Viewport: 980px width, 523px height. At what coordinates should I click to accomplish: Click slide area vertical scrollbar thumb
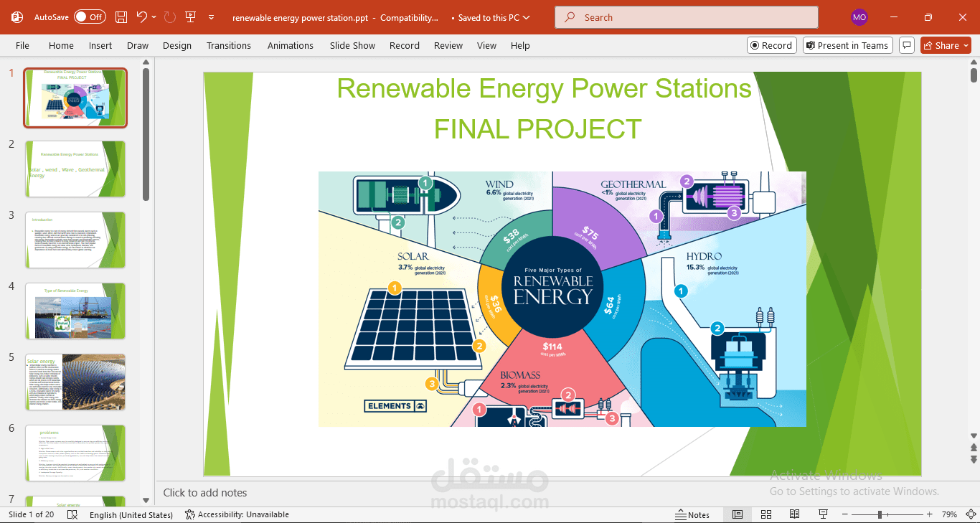tap(974, 75)
